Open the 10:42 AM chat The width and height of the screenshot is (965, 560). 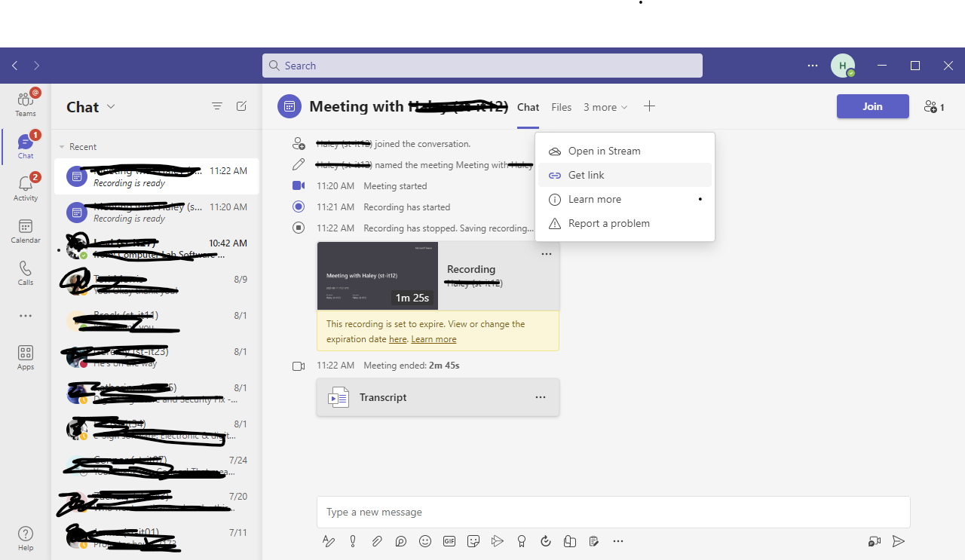[157, 249]
